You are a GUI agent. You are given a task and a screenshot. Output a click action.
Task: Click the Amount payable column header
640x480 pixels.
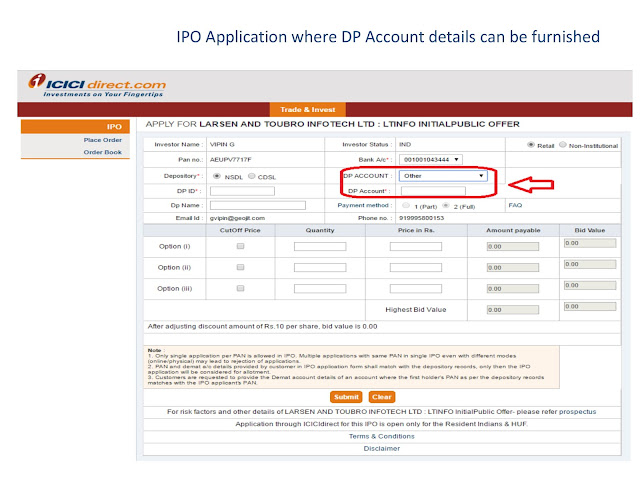click(x=513, y=230)
